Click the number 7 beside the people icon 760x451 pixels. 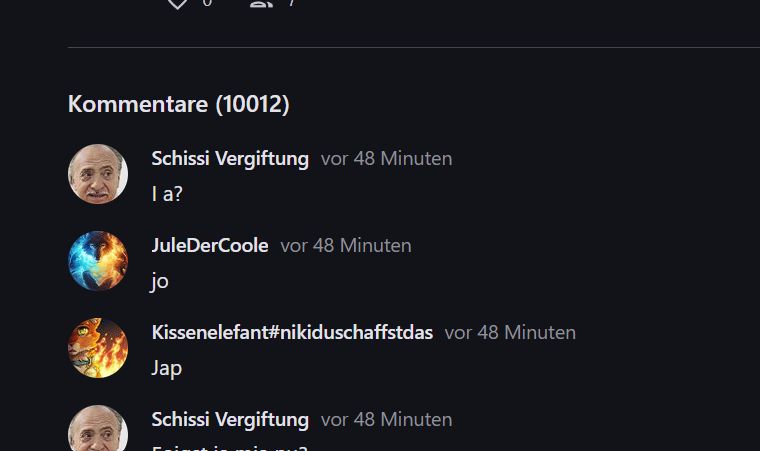coord(291,3)
